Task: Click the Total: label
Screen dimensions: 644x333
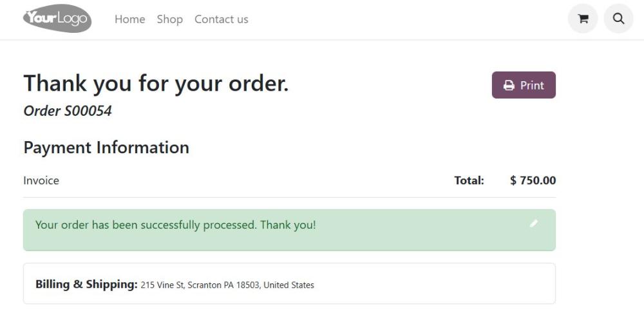Action: 469,180
